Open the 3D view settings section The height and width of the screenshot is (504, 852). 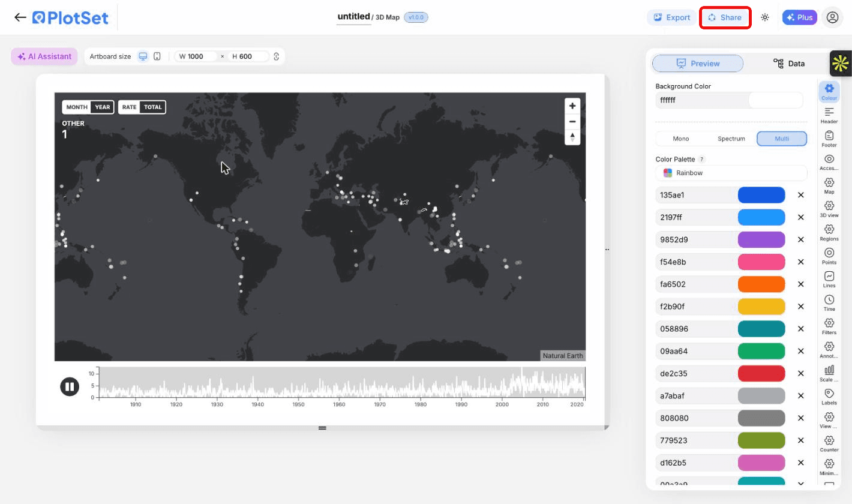tap(829, 209)
